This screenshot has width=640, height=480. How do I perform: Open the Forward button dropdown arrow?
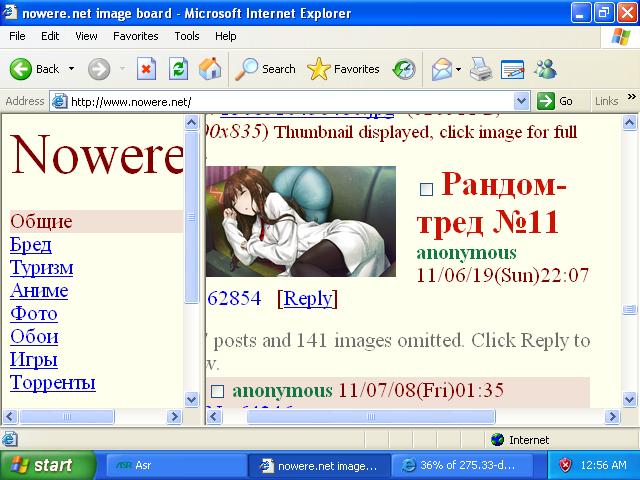[122, 69]
